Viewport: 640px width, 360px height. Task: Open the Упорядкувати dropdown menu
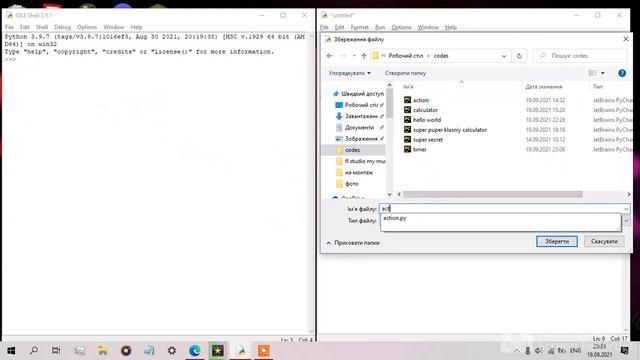pyautogui.click(x=349, y=73)
